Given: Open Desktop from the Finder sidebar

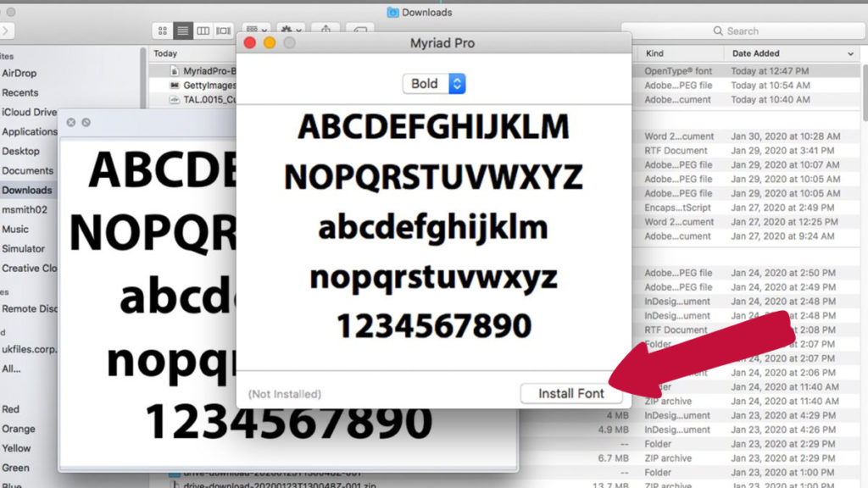Looking at the screenshot, I should [x=20, y=151].
